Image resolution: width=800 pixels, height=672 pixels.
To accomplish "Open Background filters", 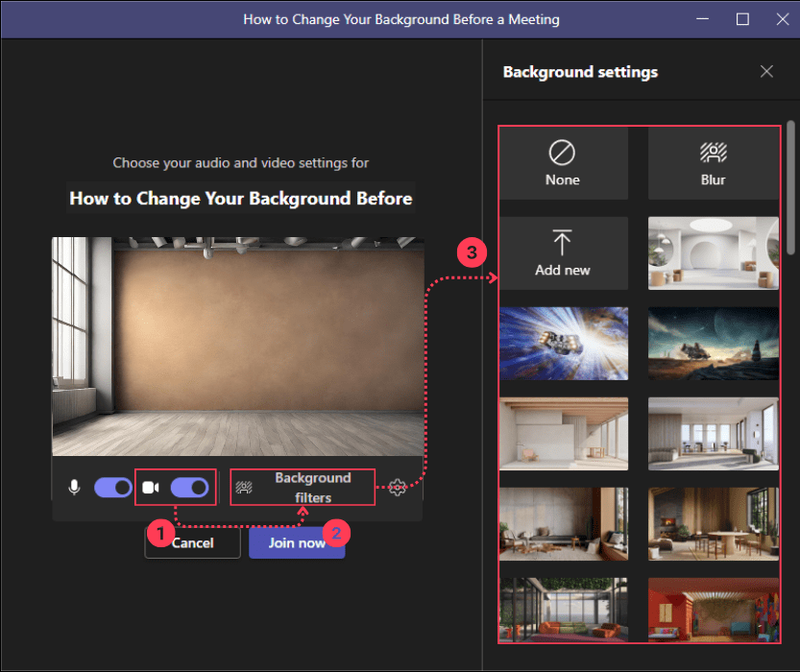I will pos(303,488).
